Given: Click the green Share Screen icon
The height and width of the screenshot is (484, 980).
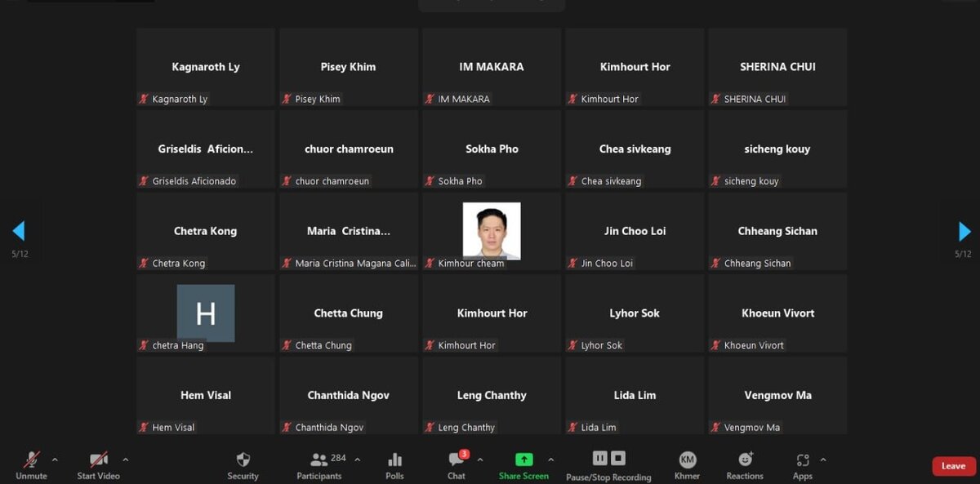Looking at the screenshot, I should [x=523, y=460].
